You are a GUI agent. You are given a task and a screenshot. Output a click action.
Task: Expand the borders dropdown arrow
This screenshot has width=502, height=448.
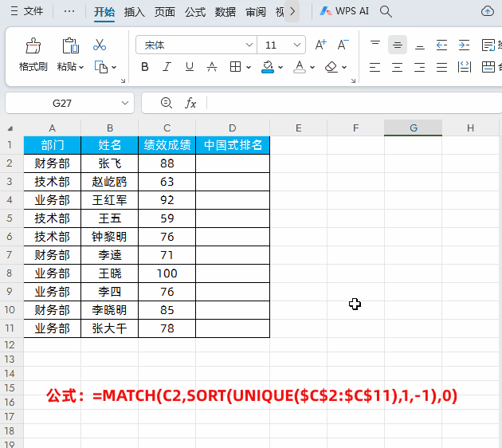point(249,68)
